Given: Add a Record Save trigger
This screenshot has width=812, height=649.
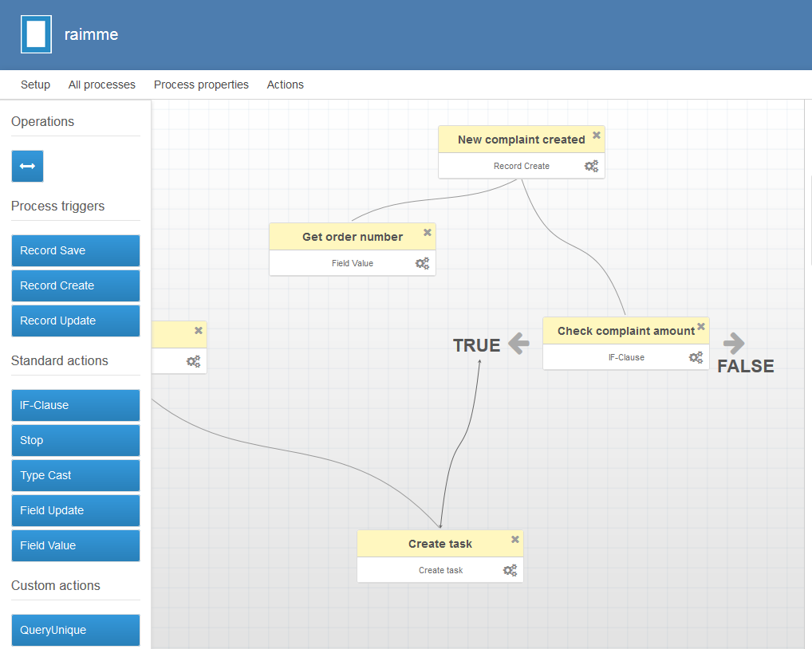Looking at the screenshot, I should (x=76, y=250).
